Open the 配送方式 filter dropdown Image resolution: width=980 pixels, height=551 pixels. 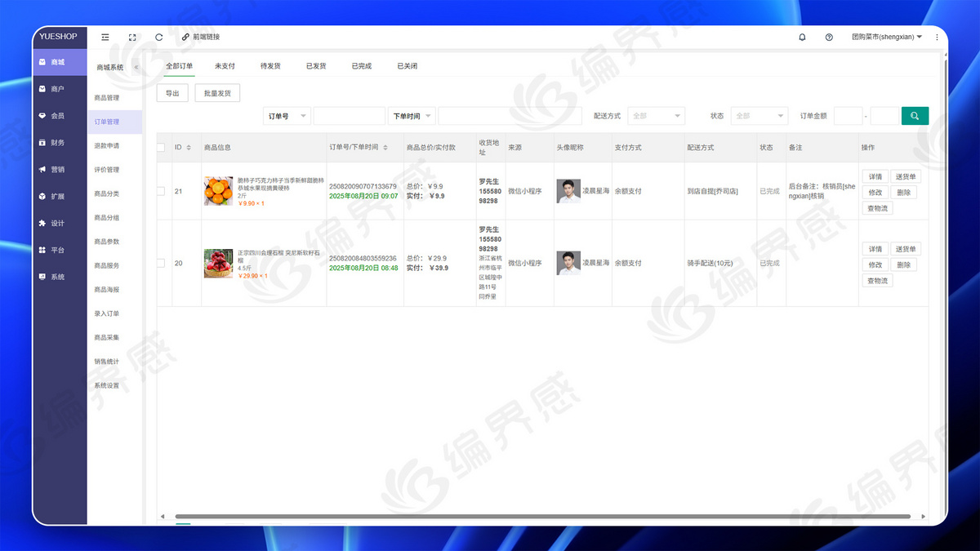point(657,116)
